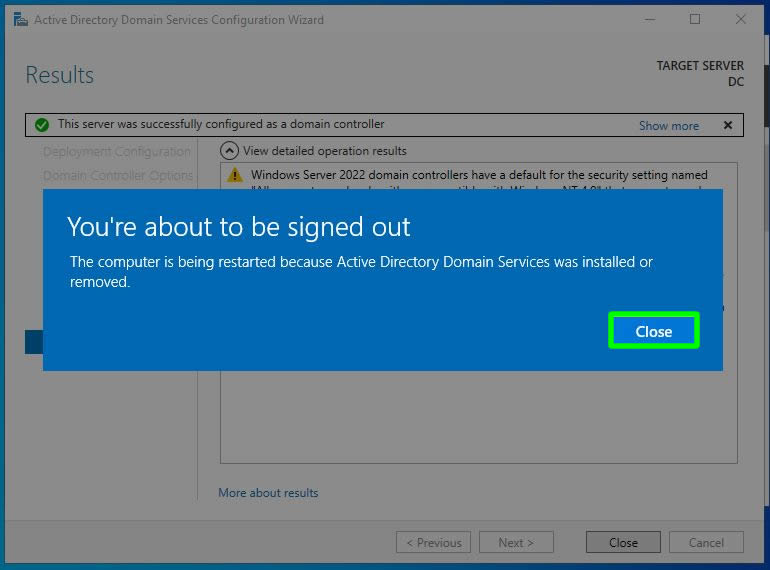Click the wizard icon in title bar
This screenshot has width=770, height=570.
20,20
